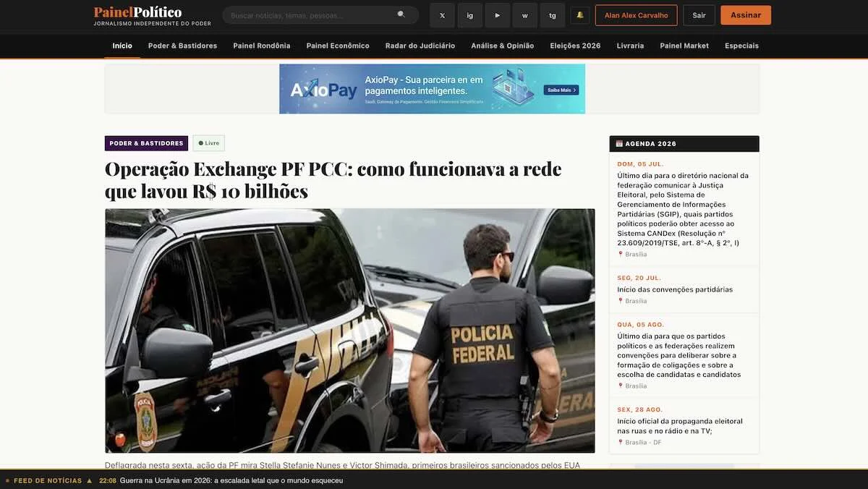Open Análise & Opinião section
The image size is (868, 489).
(503, 46)
